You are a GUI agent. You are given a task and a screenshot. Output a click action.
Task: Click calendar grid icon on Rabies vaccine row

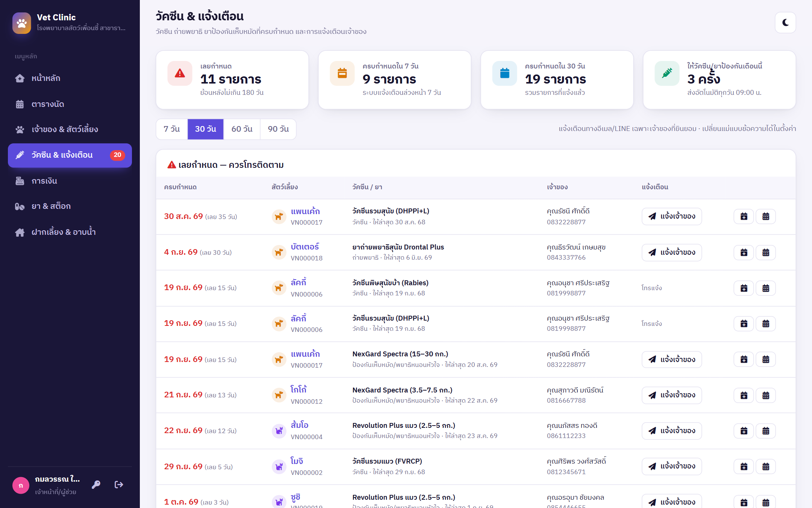(x=766, y=288)
